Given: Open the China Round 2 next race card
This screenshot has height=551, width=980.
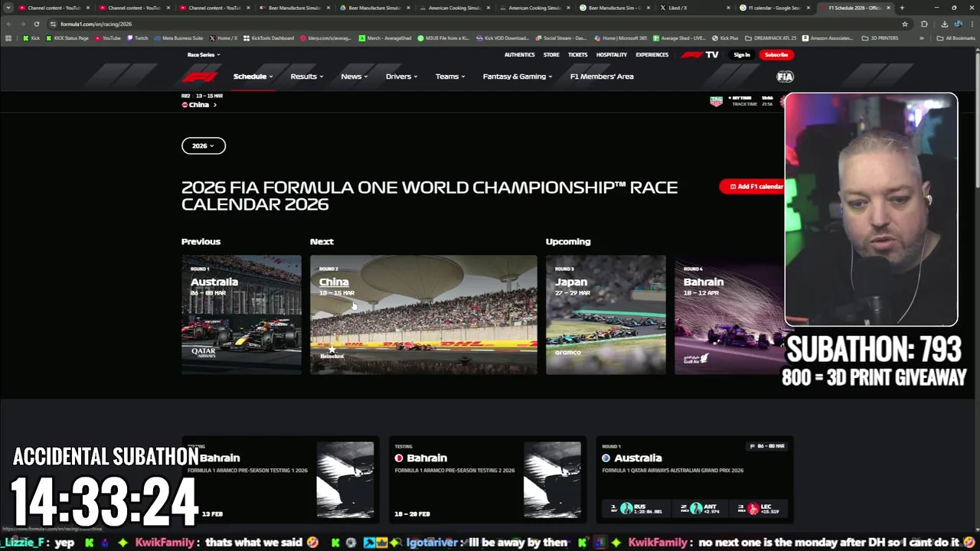Looking at the screenshot, I should [x=423, y=315].
